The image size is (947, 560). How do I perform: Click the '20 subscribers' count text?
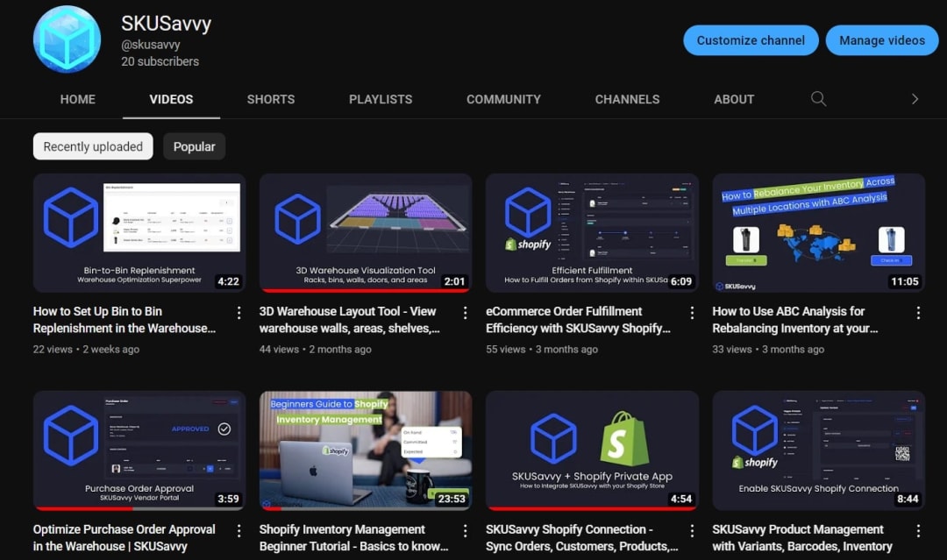tap(160, 61)
